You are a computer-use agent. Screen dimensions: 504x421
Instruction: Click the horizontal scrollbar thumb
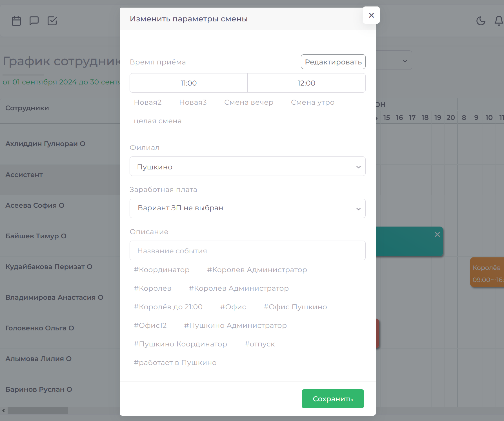[38, 411]
